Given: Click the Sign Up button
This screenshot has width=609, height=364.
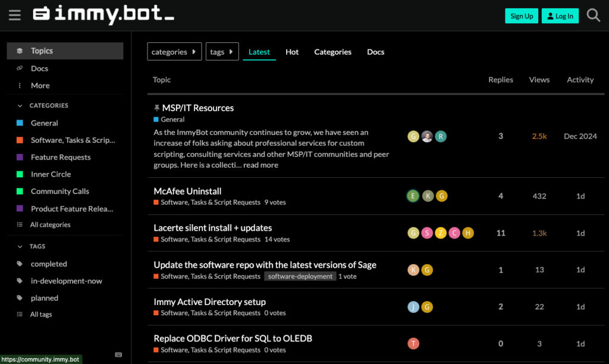Looking at the screenshot, I should (x=522, y=15).
